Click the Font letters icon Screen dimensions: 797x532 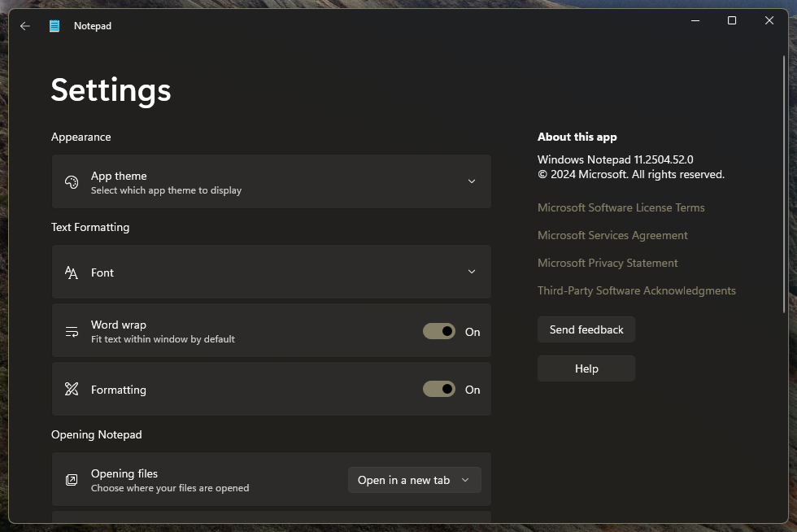pos(72,273)
